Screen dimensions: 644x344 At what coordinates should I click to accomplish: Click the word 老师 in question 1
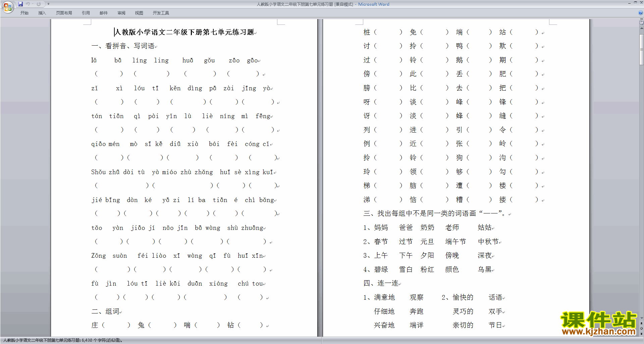coord(452,228)
